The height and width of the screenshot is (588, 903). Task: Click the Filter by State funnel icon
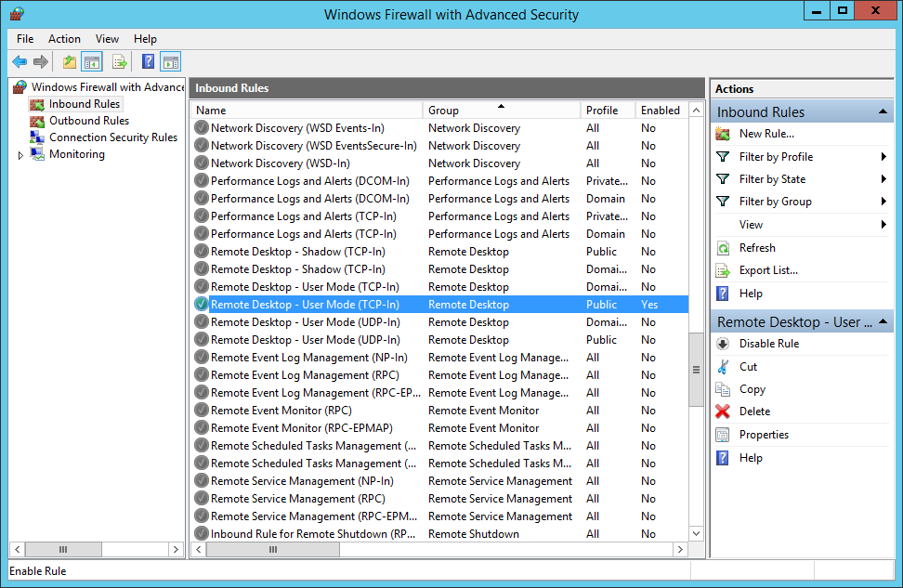click(x=723, y=179)
